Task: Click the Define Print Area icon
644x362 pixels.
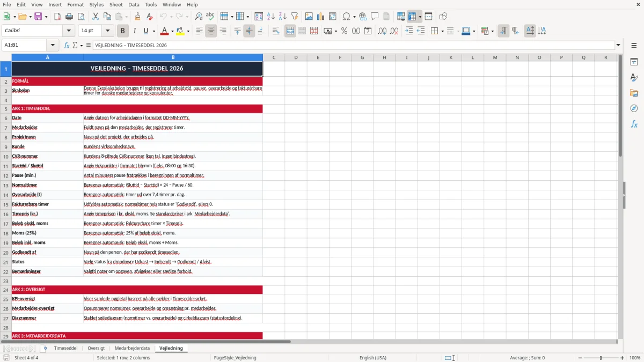Action: (x=401, y=17)
